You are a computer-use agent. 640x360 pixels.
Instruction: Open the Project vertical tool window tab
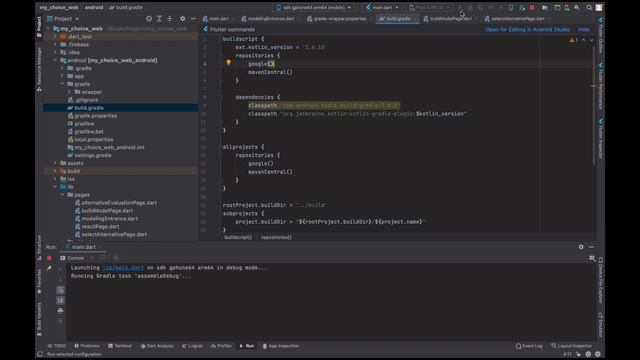click(39, 27)
